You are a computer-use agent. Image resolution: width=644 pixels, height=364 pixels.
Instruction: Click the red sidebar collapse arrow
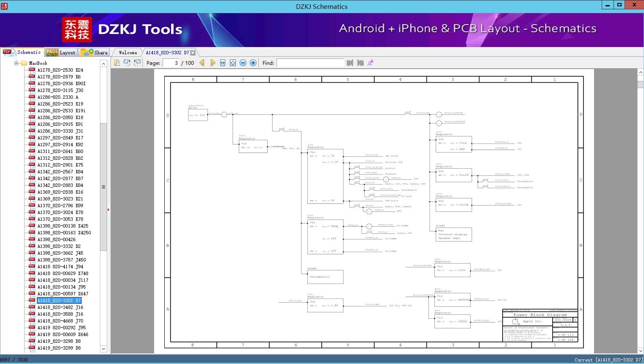109,209
